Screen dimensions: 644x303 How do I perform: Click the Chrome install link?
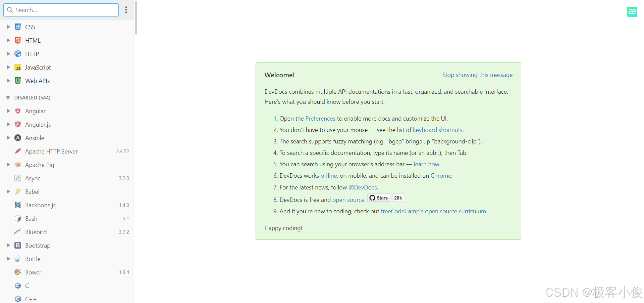(441, 176)
